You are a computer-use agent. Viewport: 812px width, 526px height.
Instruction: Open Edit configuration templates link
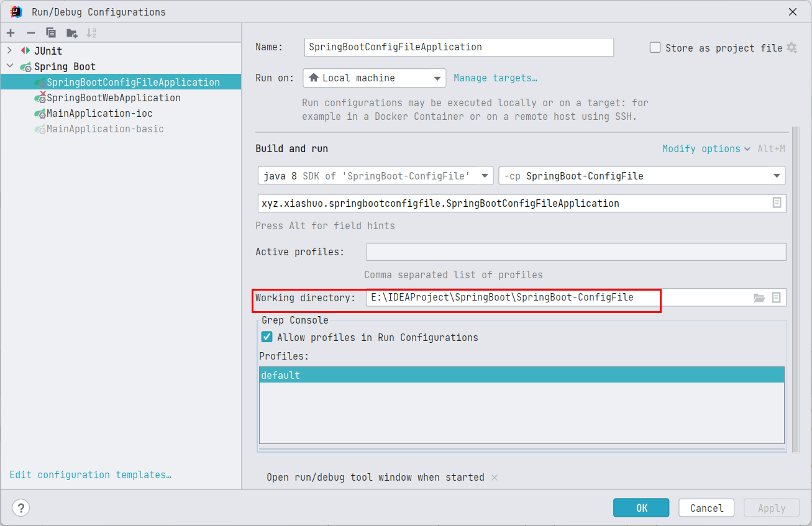click(x=91, y=475)
